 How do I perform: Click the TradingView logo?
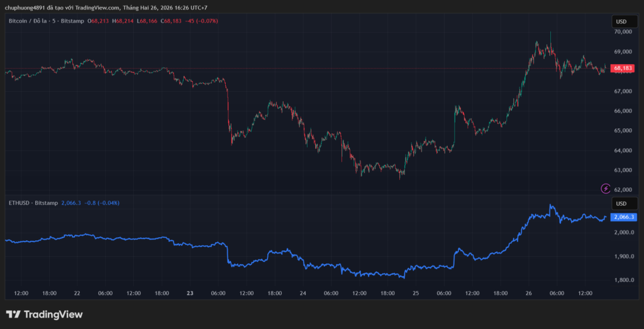pos(44,315)
